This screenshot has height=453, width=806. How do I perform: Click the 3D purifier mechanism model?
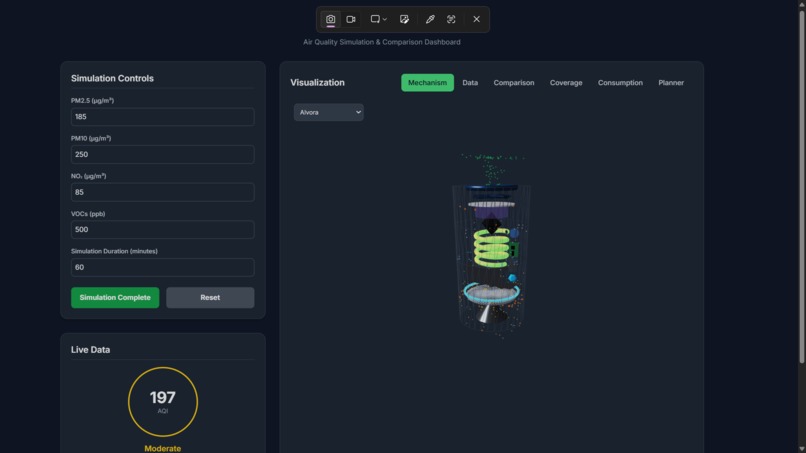[491, 246]
